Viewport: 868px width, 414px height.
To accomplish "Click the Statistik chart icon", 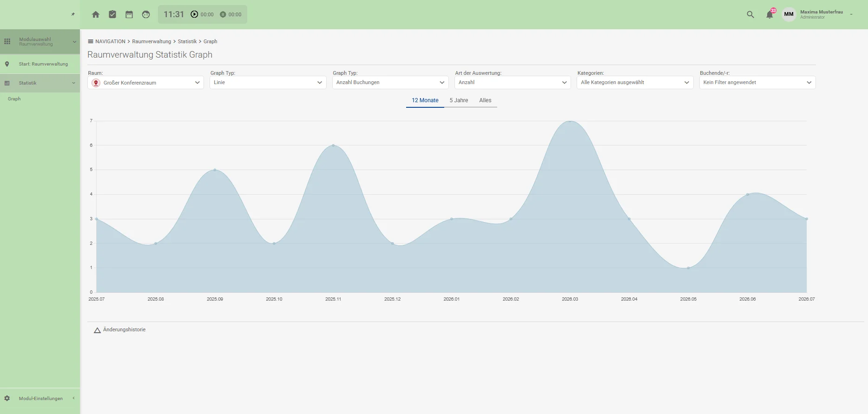I will (x=7, y=83).
